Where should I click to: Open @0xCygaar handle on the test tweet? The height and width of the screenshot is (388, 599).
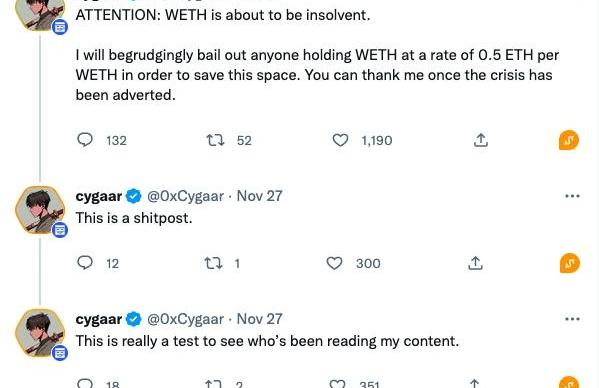pos(185,319)
